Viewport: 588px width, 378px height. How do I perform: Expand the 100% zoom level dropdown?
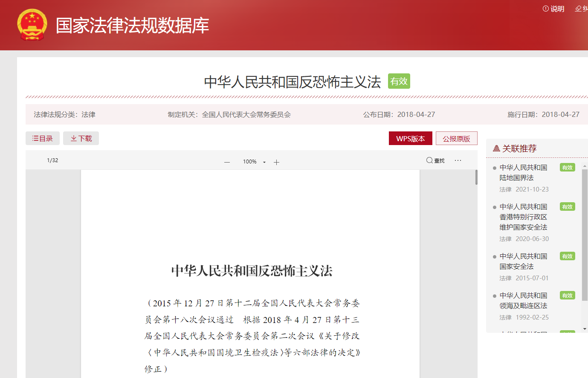click(x=264, y=162)
